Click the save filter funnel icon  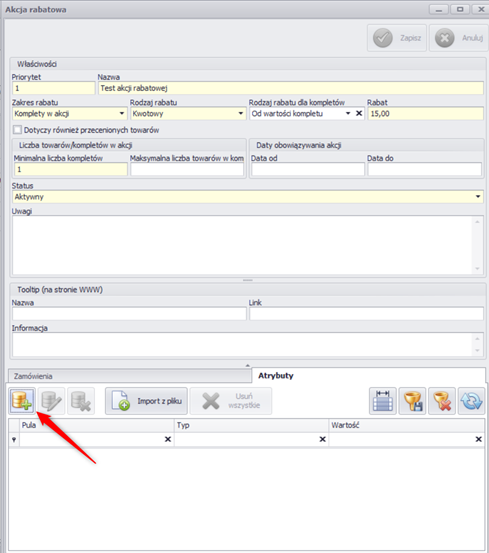[412, 401]
